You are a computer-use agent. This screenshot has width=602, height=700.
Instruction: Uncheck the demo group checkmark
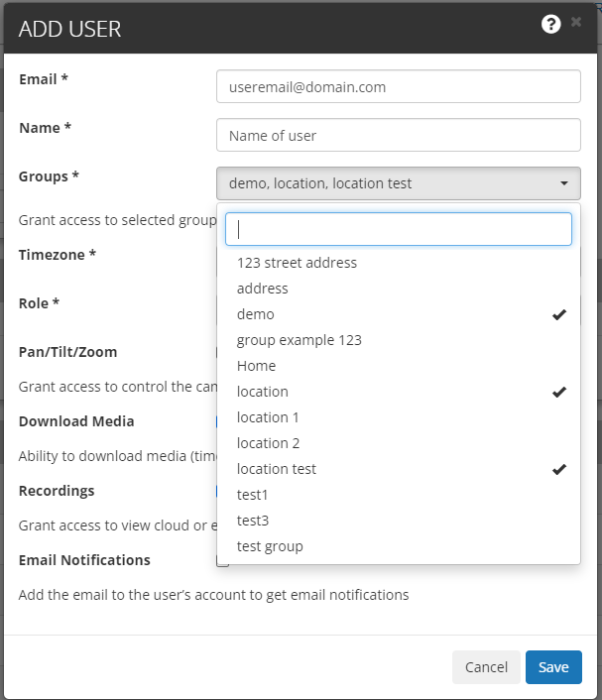tap(559, 314)
